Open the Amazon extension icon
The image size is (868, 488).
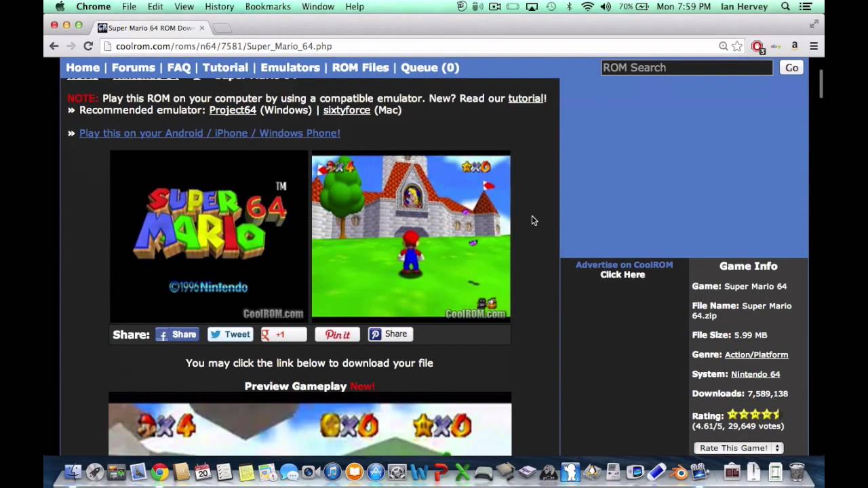(x=795, y=46)
